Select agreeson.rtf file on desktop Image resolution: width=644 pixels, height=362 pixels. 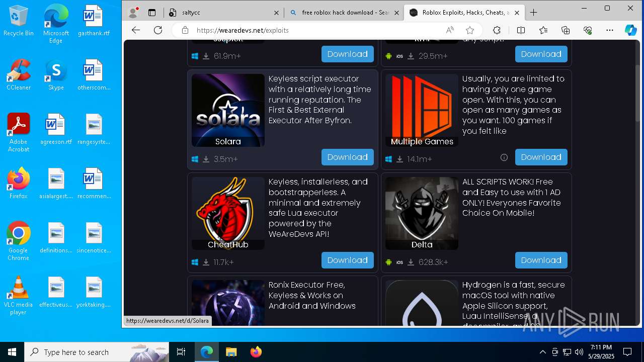pos(56,129)
